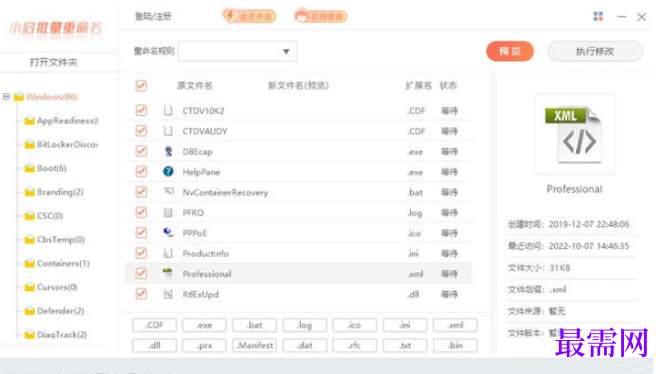The height and width of the screenshot is (374, 667).
Task: Filter by .bin extension button
Action: tap(455, 345)
